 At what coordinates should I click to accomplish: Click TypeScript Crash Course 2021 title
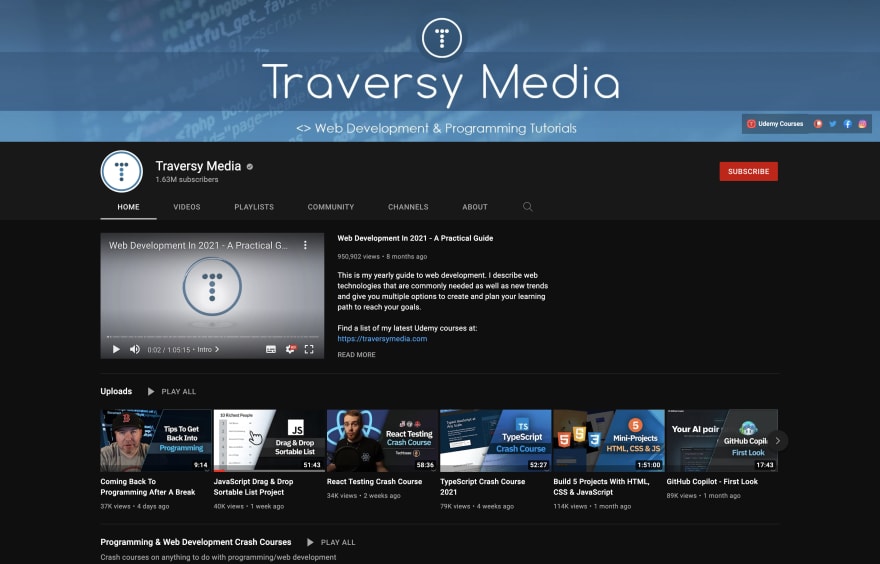(483, 487)
